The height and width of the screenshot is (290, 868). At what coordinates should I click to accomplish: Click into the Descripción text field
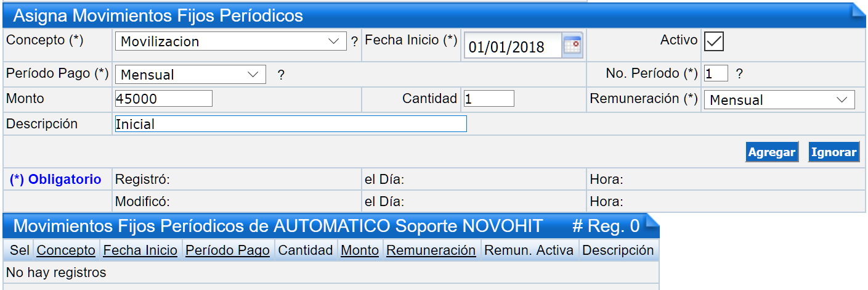point(291,124)
